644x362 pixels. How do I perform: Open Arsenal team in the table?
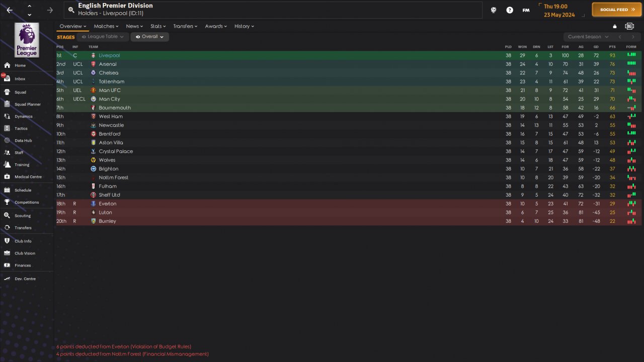pyautogui.click(x=107, y=64)
